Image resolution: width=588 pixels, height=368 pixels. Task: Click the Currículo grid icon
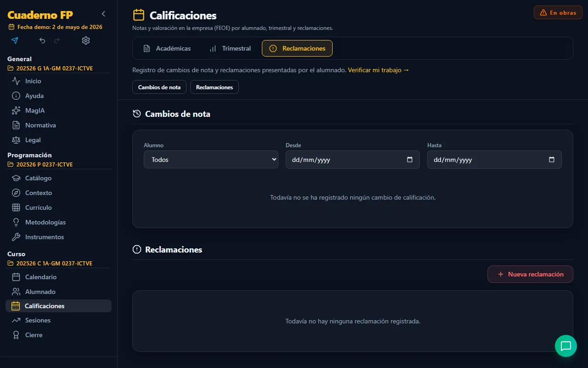pos(16,207)
